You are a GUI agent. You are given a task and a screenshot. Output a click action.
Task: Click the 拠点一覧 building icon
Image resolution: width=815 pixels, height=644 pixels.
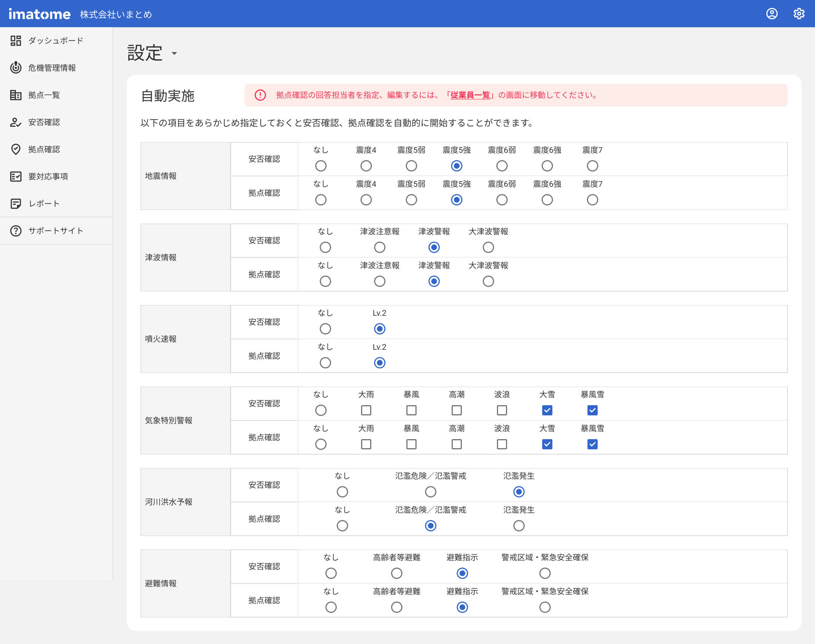pos(15,95)
